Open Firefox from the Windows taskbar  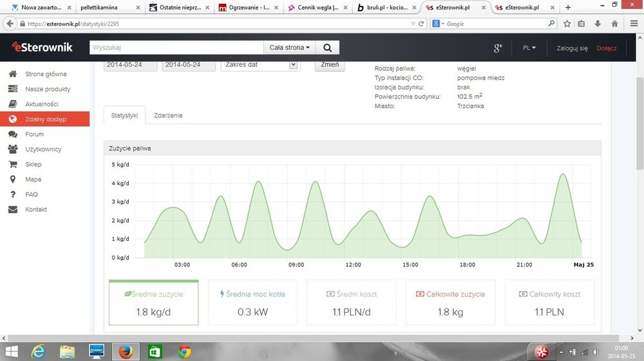click(x=126, y=351)
